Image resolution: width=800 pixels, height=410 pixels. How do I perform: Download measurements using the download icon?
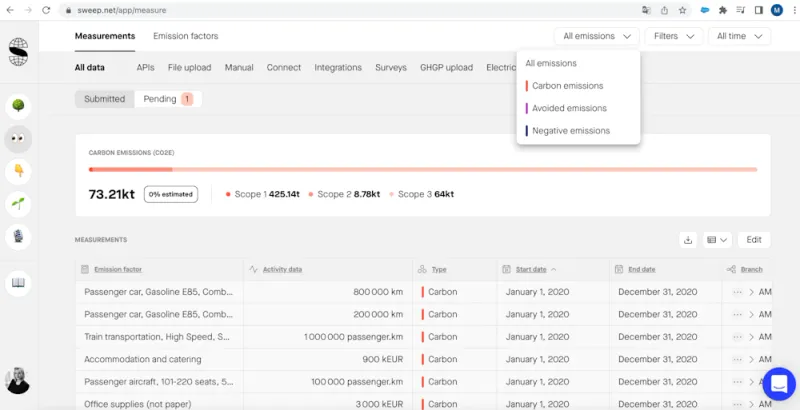tap(687, 240)
